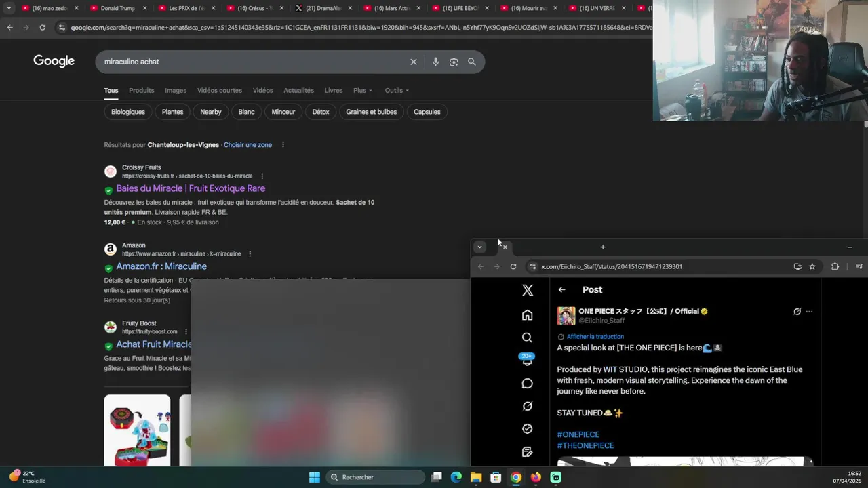Focus the Windows taskbar Rechercher box

coord(374,477)
